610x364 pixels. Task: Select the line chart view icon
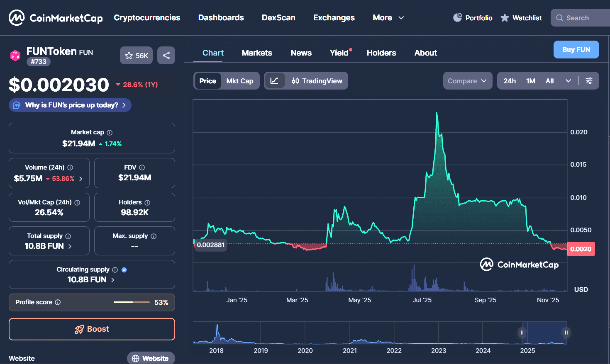click(x=274, y=81)
